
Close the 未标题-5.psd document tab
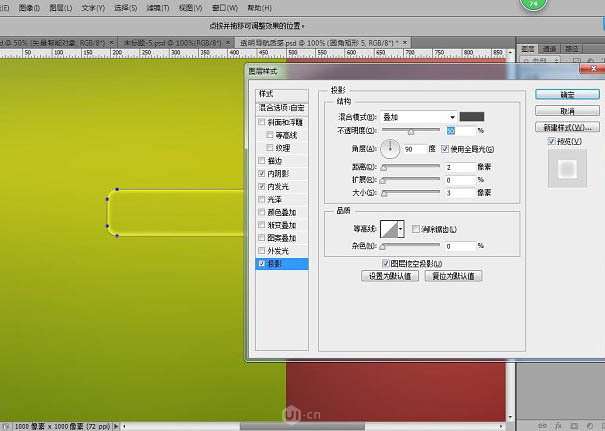coord(228,42)
